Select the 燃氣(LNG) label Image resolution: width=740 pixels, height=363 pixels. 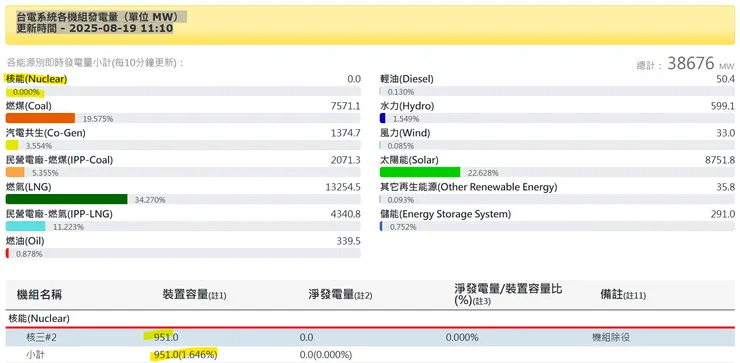tap(28, 187)
